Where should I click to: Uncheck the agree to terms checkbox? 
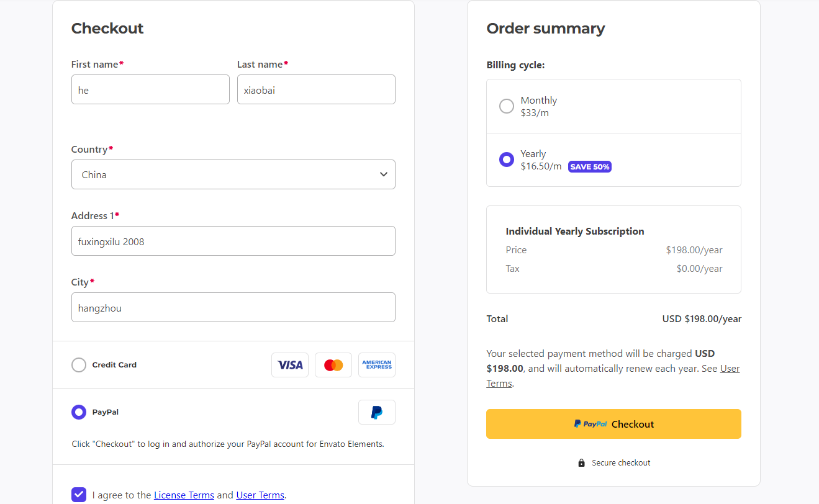coord(79,495)
